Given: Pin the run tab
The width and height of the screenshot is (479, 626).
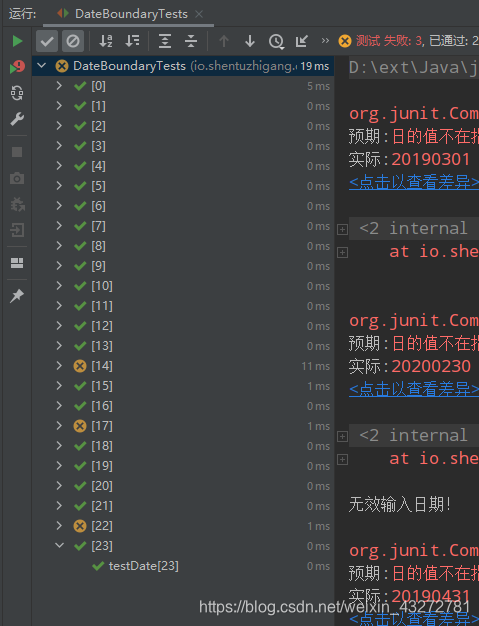Looking at the screenshot, I should pos(17,296).
